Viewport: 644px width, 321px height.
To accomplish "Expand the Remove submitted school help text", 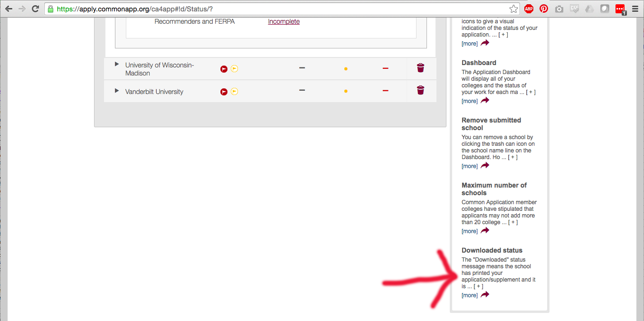I will pos(512,157).
